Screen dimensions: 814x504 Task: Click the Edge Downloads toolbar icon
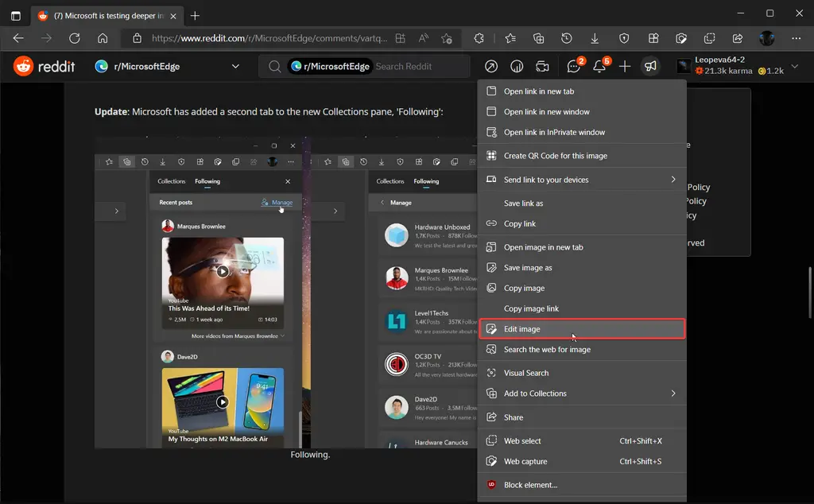(595, 38)
